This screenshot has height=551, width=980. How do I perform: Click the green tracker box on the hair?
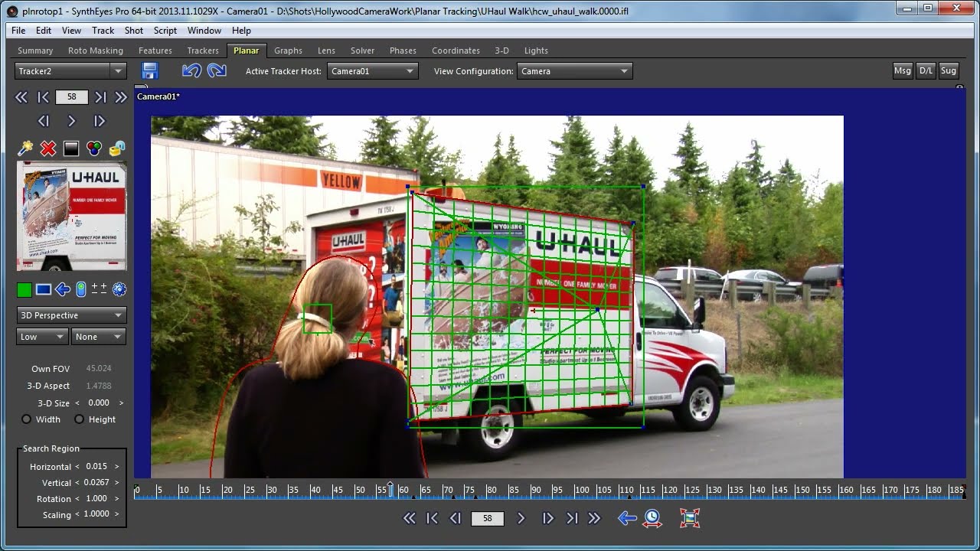point(317,318)
